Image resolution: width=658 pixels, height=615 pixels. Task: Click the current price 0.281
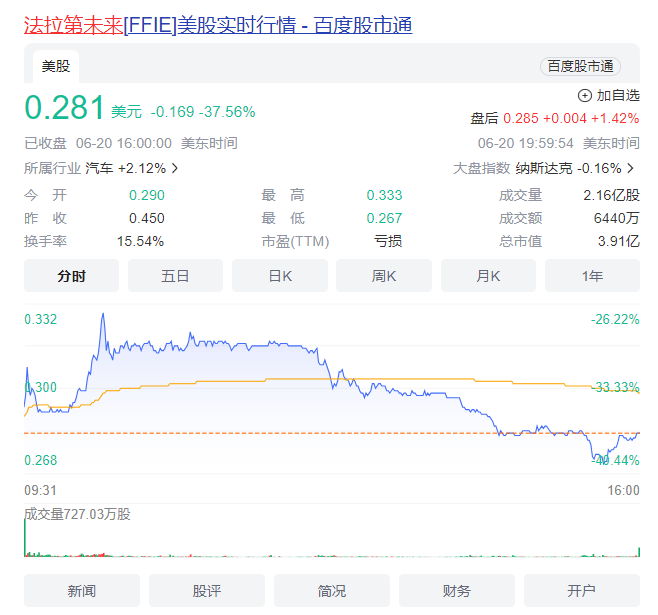tap(64, 107)
